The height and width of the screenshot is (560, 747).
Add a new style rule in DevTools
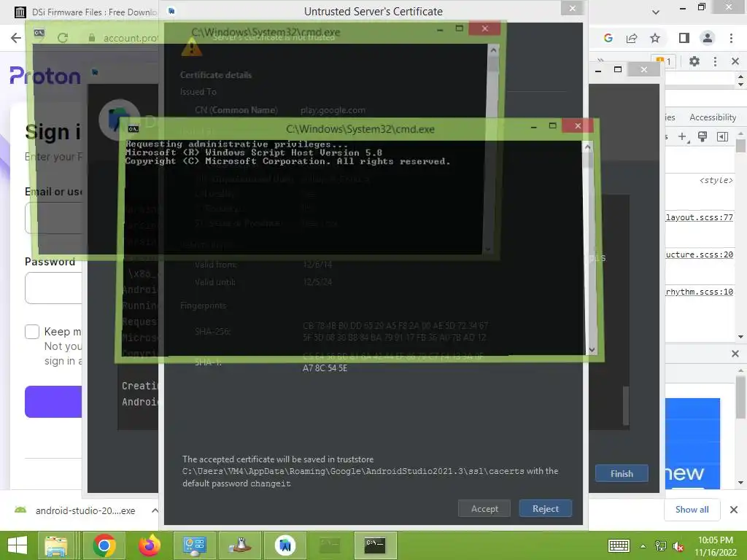pyautogui.click(x=682, y=137)
